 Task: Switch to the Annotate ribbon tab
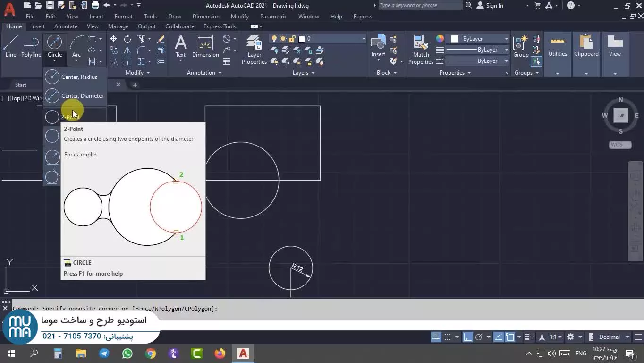[x=66, y=26]
